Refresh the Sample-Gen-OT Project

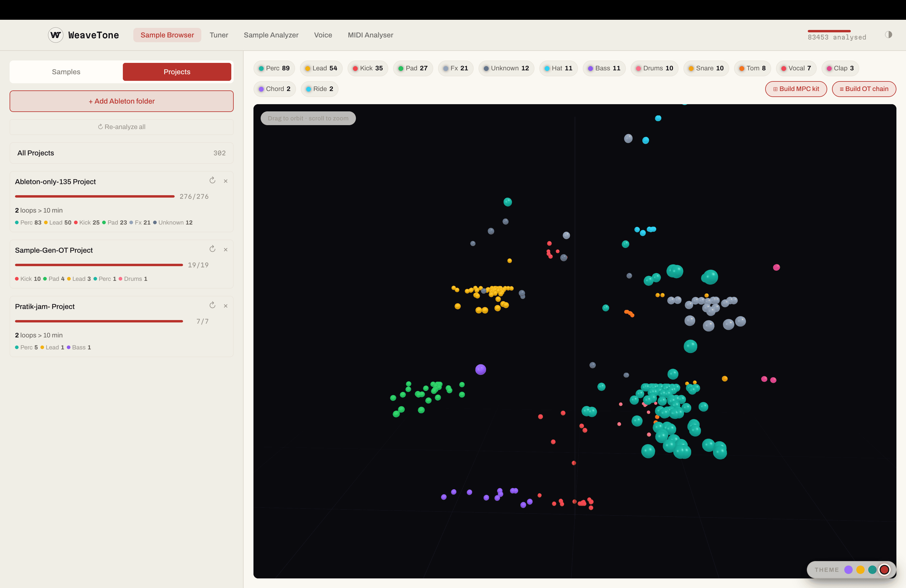[212, 249]
